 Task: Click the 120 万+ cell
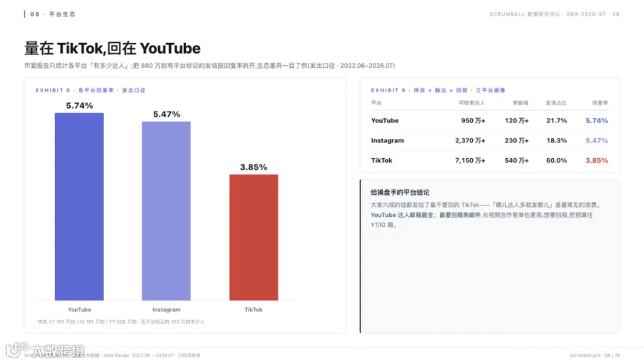[517, 120]
